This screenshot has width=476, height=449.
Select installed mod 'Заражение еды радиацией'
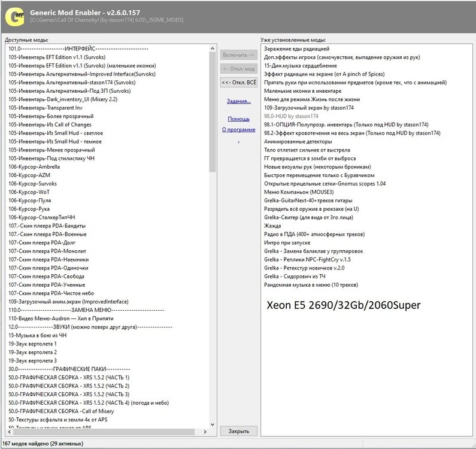click(x=296, y=48)
